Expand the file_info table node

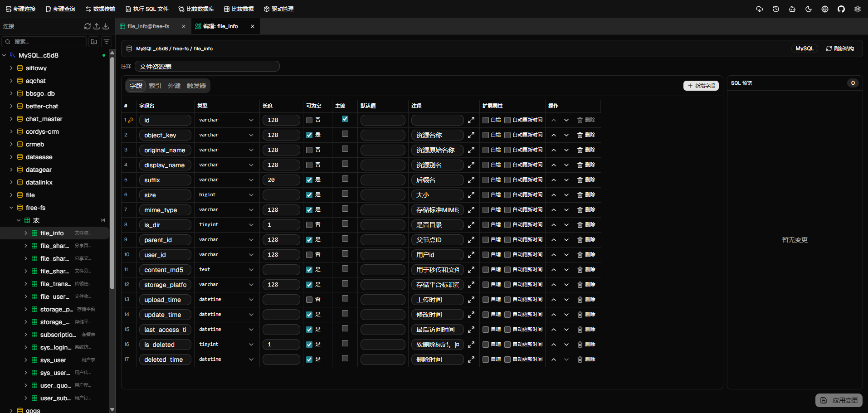[x=26, y=233]
